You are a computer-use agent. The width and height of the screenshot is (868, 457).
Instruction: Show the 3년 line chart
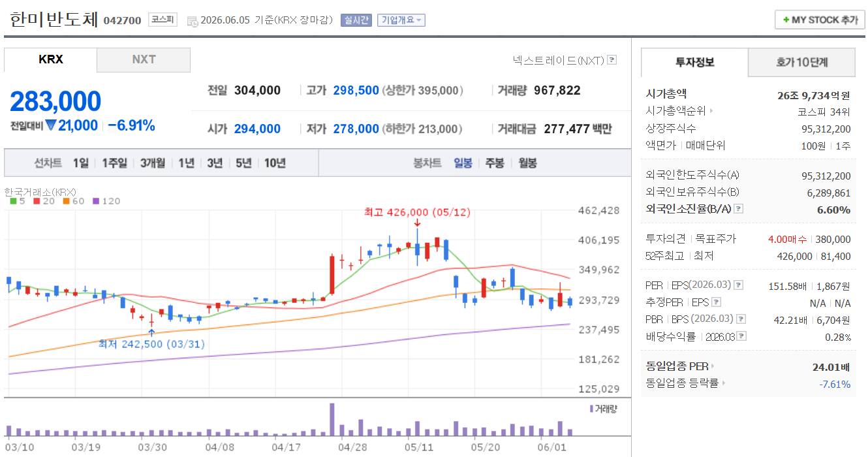[x=215, y=163]
